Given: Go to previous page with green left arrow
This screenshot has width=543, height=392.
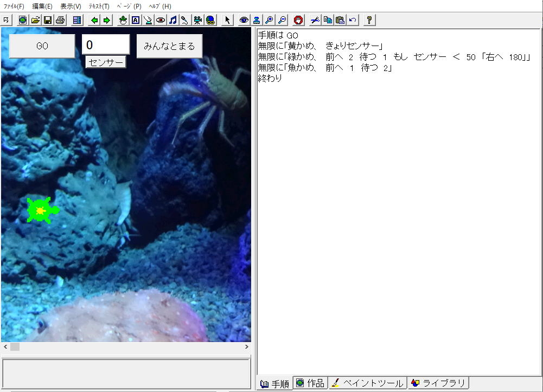Looking at the screenshot, I should pos(94,20).
